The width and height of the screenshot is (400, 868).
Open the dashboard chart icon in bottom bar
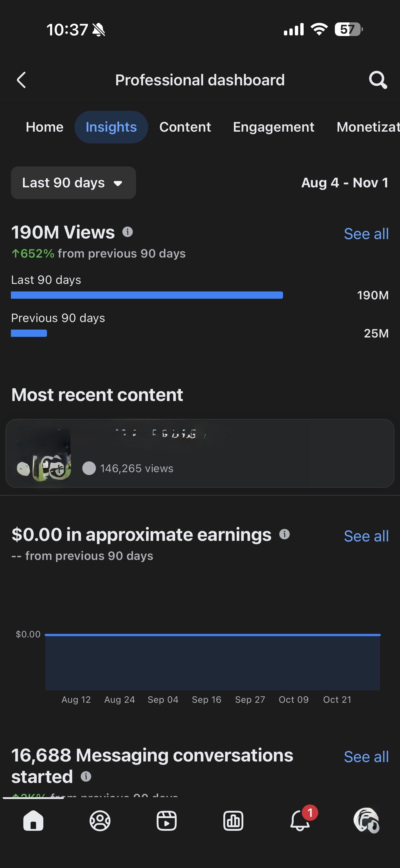click(233, 821)
